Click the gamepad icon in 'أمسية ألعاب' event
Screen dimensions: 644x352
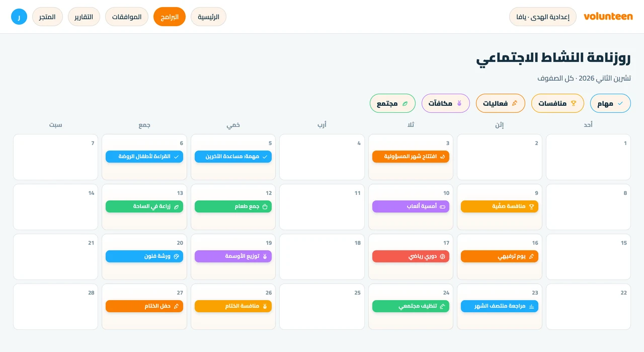443,206
